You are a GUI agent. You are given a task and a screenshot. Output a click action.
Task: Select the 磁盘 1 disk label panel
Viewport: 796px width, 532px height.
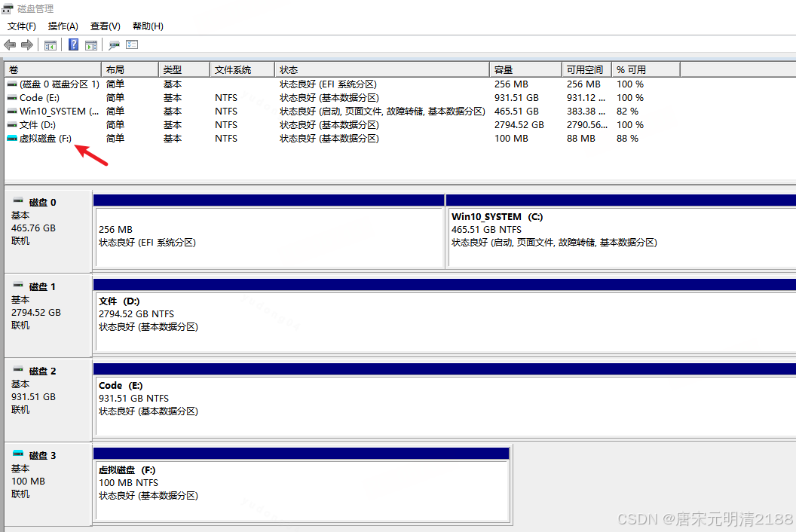48,315
